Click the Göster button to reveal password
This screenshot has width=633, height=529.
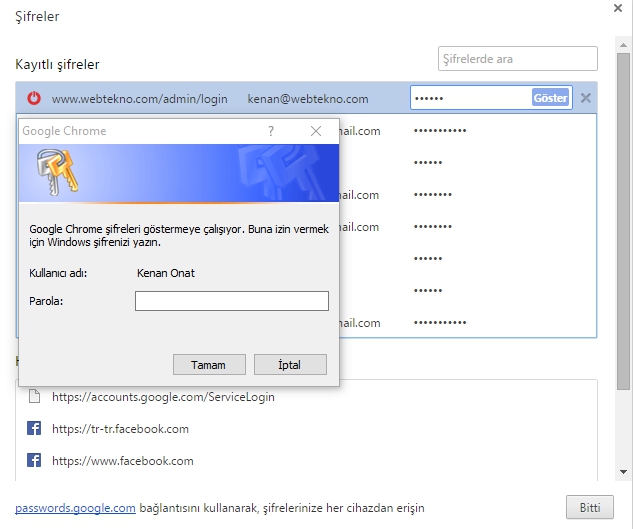pos(550,98)
